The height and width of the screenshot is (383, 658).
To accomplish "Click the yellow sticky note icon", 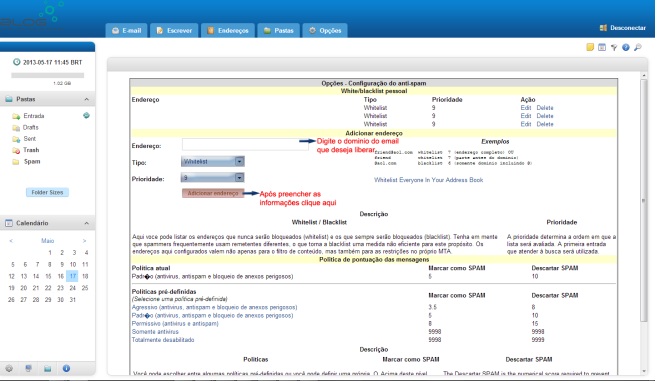I will [x=590, y=47].
